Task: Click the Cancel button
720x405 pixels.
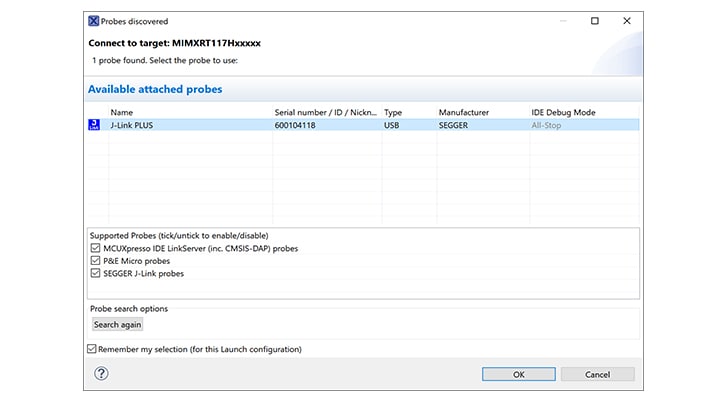Action: coord(597,374)
